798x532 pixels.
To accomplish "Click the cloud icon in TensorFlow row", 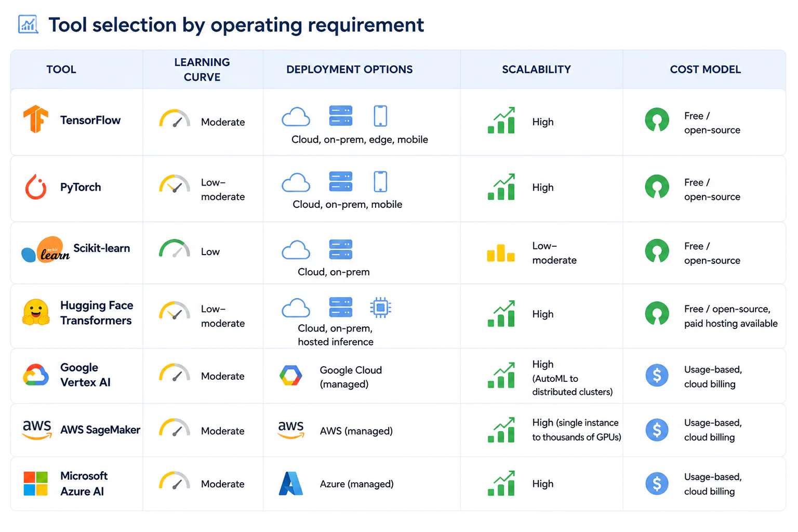I will 296,116.
